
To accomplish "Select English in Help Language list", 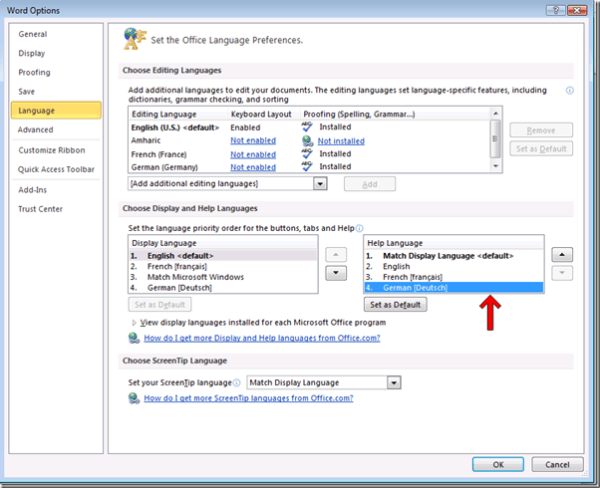I will [453, 266].
